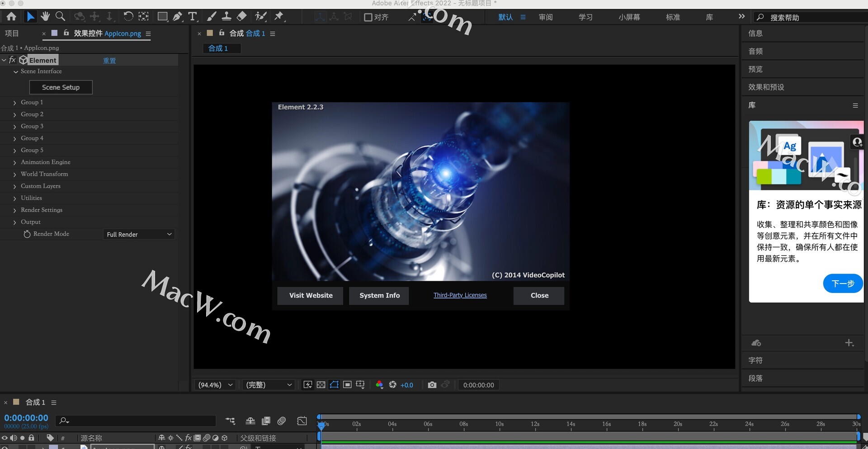The image size is (868, 449).
Task: Open the 94.4% magnification dropdown
Action: (215, 385)
